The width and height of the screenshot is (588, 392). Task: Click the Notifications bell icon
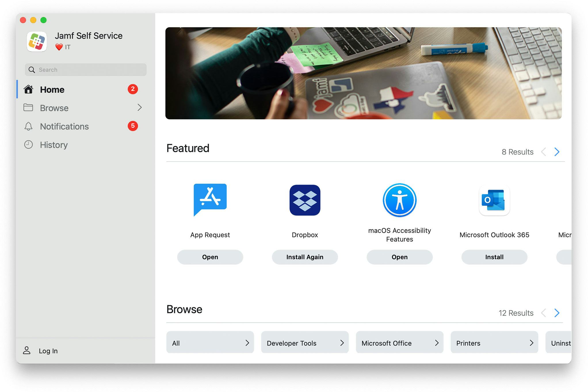click(x=28, y=126)
